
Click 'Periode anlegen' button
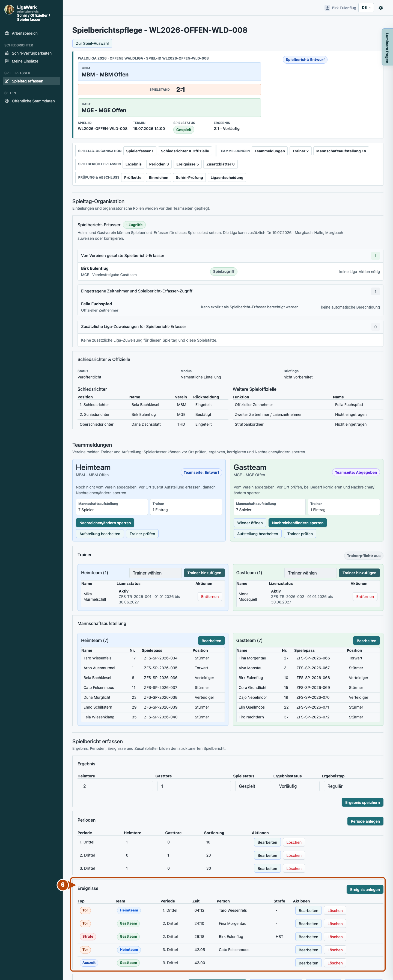[365, 821]
